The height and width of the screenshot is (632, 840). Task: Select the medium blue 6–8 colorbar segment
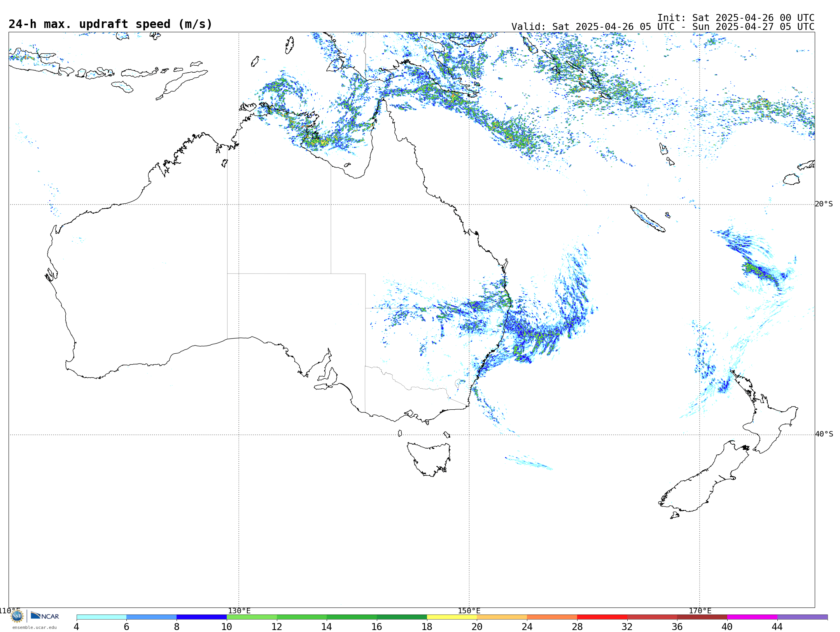pyautogui.click(x=151, y=617)
